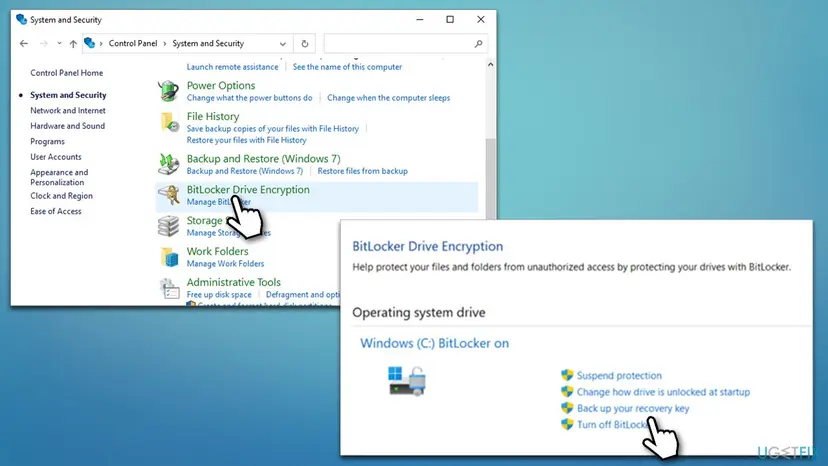Screen dimensions: 828x466
Task: Go up one level with up arrow
Action: [73, 43]
